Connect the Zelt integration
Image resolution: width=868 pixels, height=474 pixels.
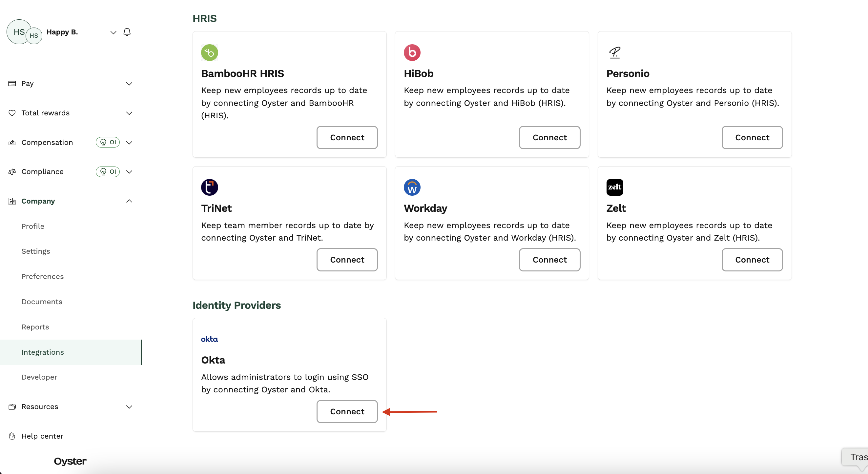[752, 260]
